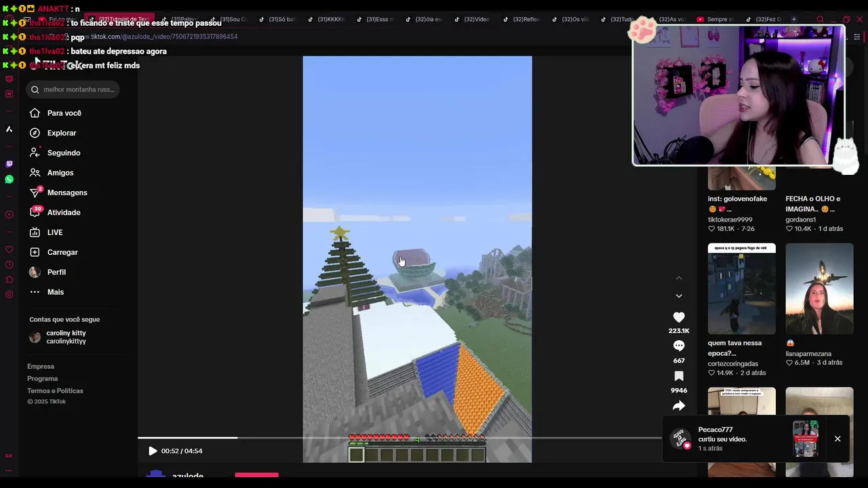The height and width of the screenshot is (488, 868).
Task: Click the Minecraft video player area
Action: [x=417, y=260]
